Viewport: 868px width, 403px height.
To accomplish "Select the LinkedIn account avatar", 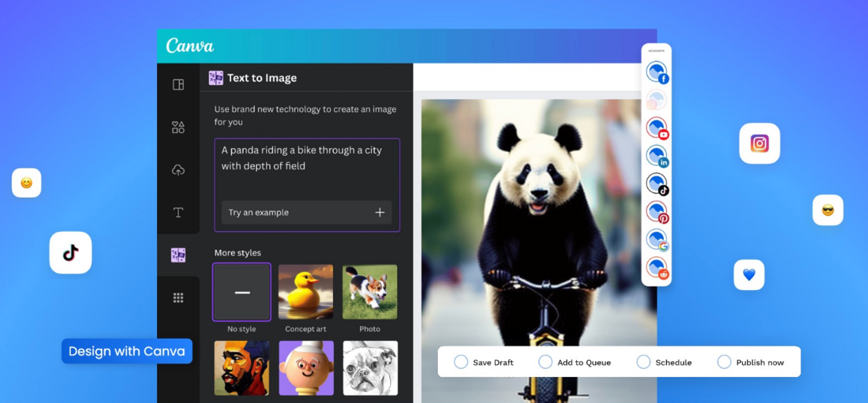I will pos(657,156).
